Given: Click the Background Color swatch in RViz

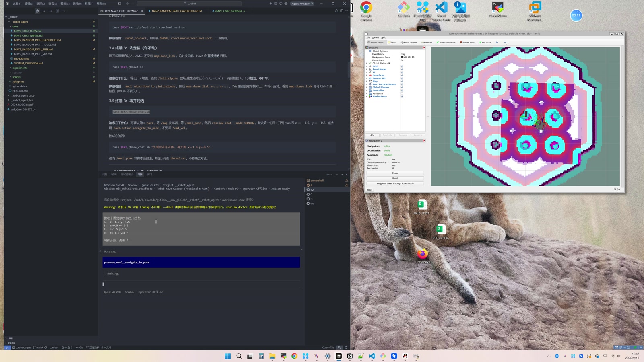Looking at the screenshot, I should pyautogui.click(x=402, y=57).
